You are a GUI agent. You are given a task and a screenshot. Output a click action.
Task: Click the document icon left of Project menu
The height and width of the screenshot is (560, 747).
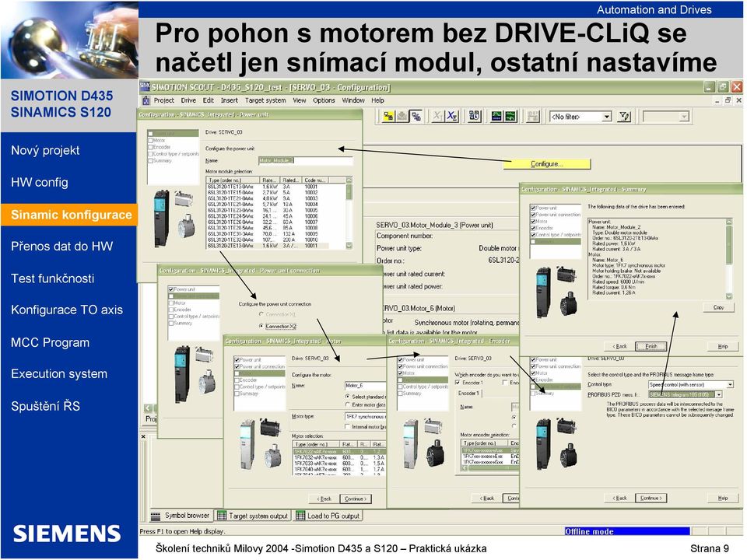tap(146, 100)
